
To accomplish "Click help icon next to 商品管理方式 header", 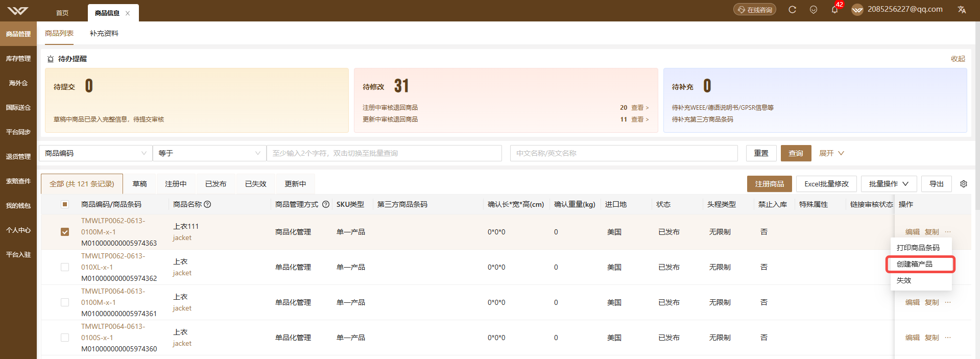I will coord(326,204).
